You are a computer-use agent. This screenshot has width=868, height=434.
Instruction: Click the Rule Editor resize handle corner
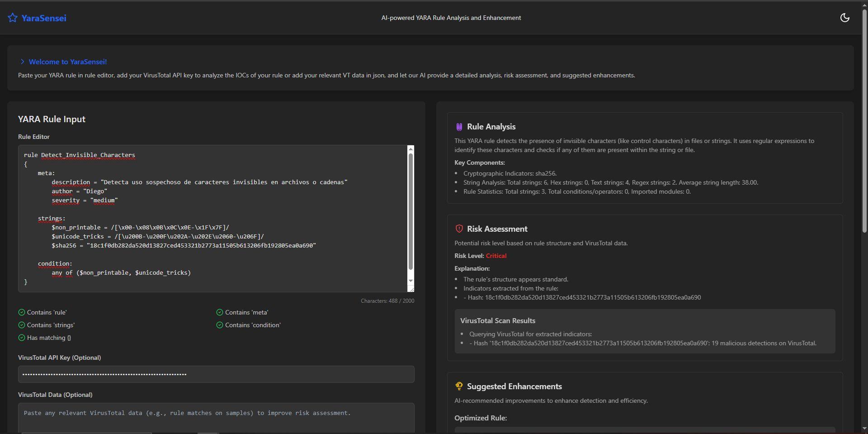[411, 289]
